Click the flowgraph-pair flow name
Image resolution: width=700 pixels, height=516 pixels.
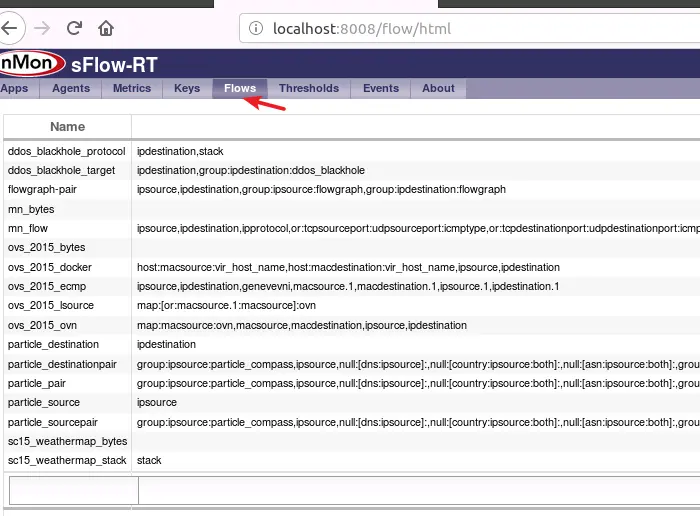pos(42,190)
